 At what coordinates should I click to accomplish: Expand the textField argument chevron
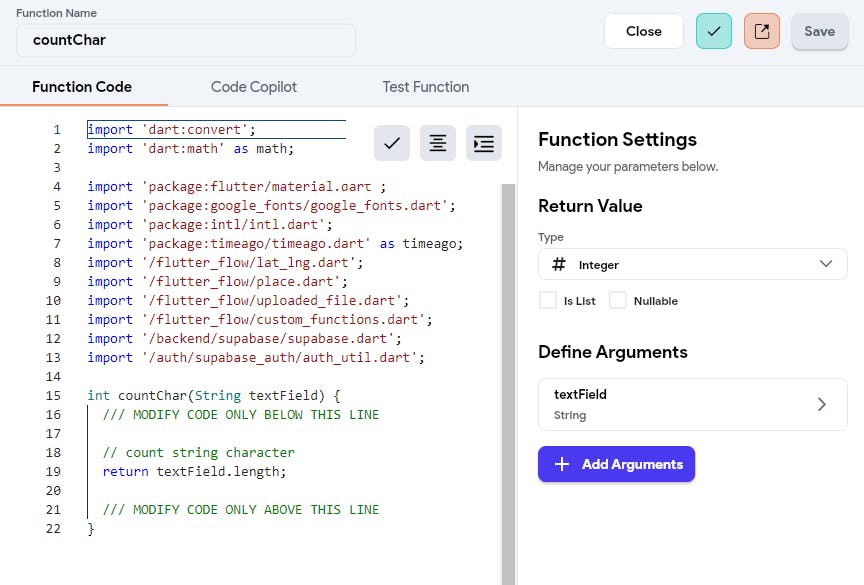click(x=822, y=404)
